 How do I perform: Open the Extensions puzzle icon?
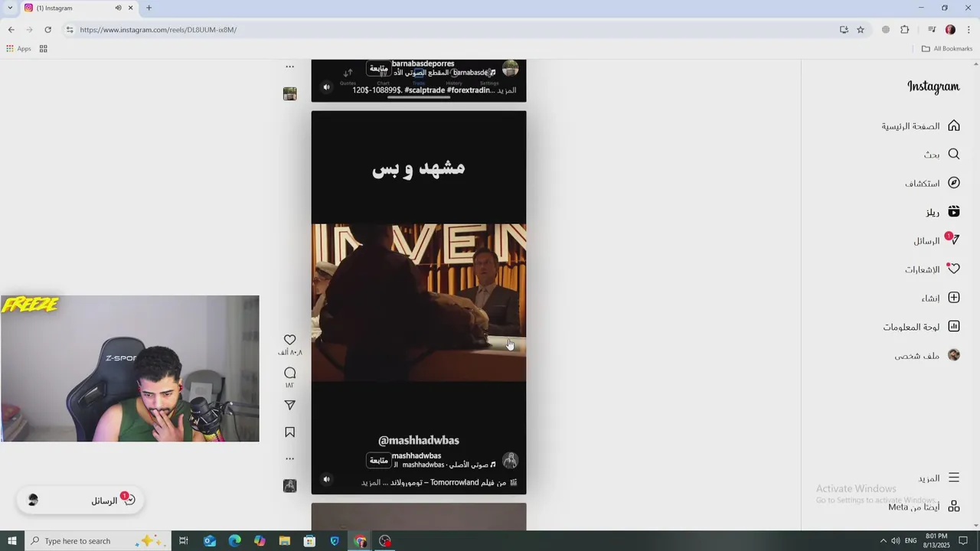(905, 30)
